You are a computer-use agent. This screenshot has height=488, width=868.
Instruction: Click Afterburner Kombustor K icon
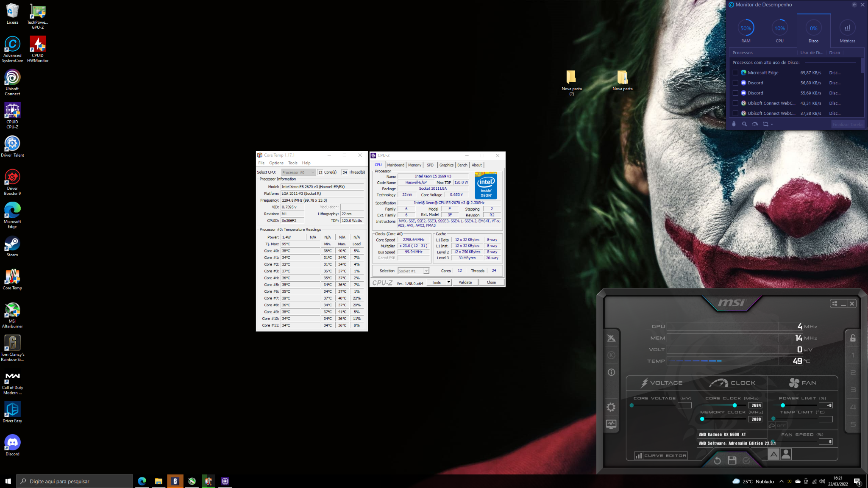pos(611,355)
